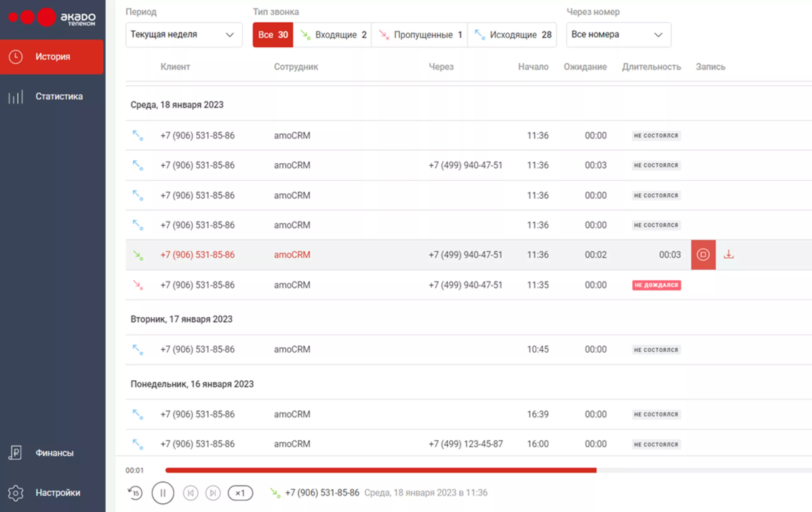Filter by Входящие 2 calls
Image resolution: width=812 pixels, height=512 pixels.
(333, 34)
